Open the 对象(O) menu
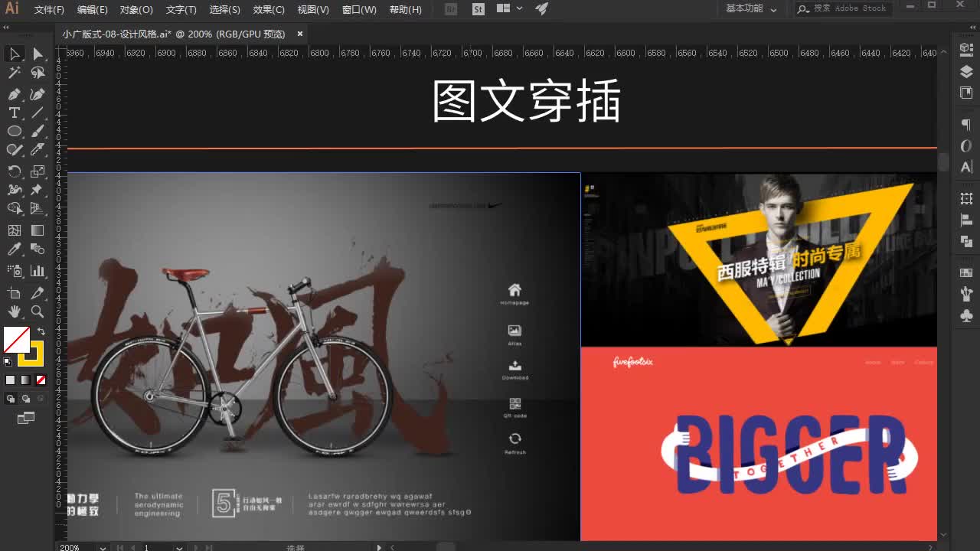The width and height of the screenshot is (980, 551). click(x=136, y=9)
